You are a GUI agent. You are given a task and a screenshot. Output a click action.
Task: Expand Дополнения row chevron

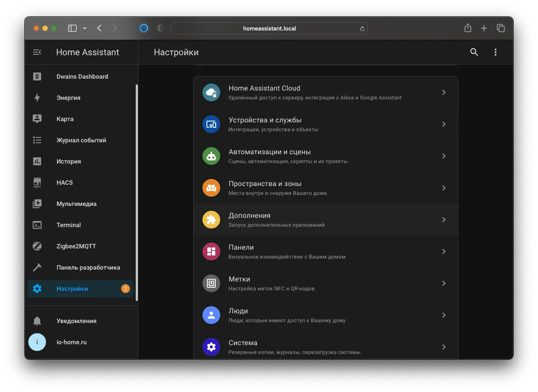coord(444,220)
